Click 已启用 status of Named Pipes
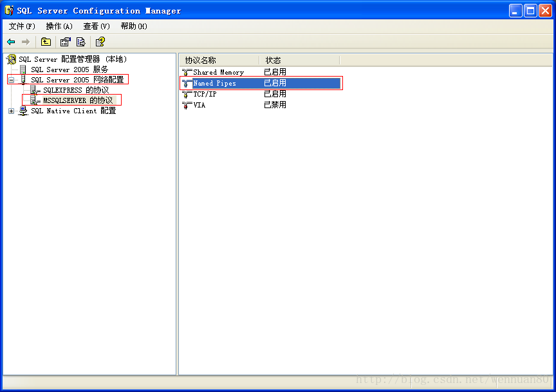Viewport: 556px width, 392px height. pos(275,84)
